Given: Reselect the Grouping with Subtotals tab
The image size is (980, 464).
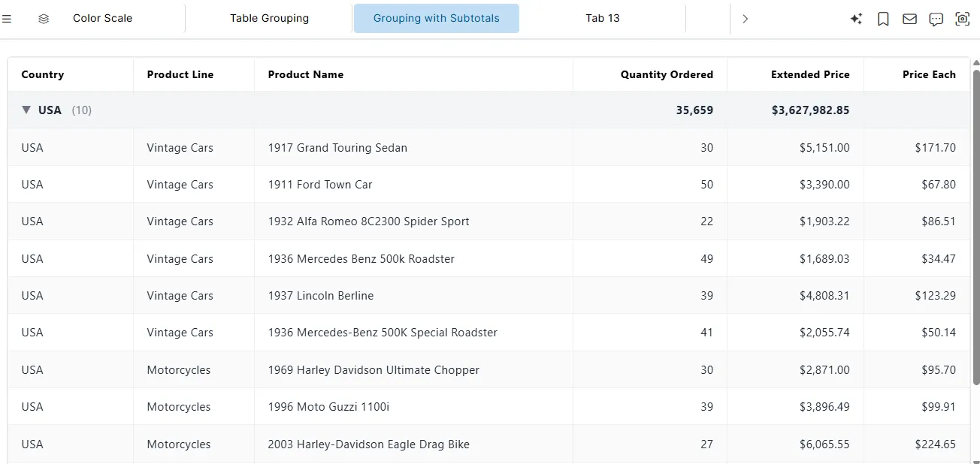Looking at the screenshot, I should (436, 18).
